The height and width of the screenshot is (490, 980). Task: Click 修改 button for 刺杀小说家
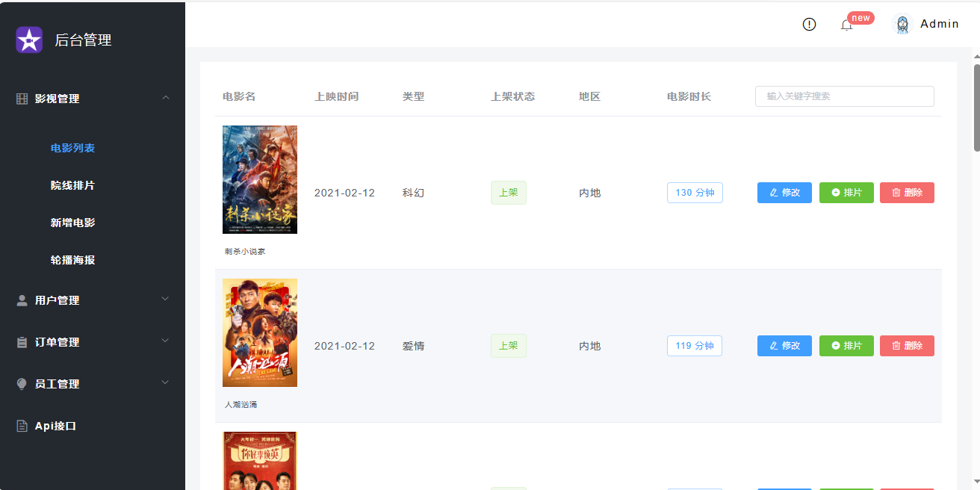784,193
